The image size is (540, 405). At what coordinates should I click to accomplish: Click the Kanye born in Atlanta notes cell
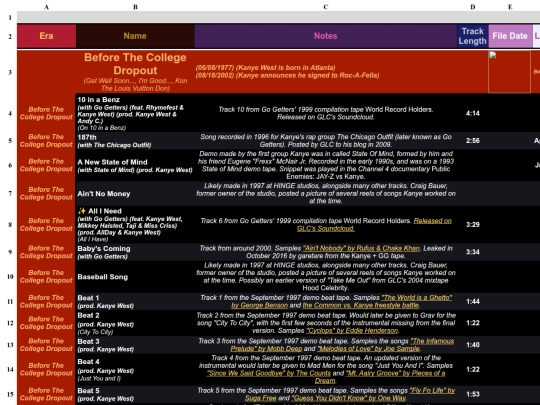[325, 72]
